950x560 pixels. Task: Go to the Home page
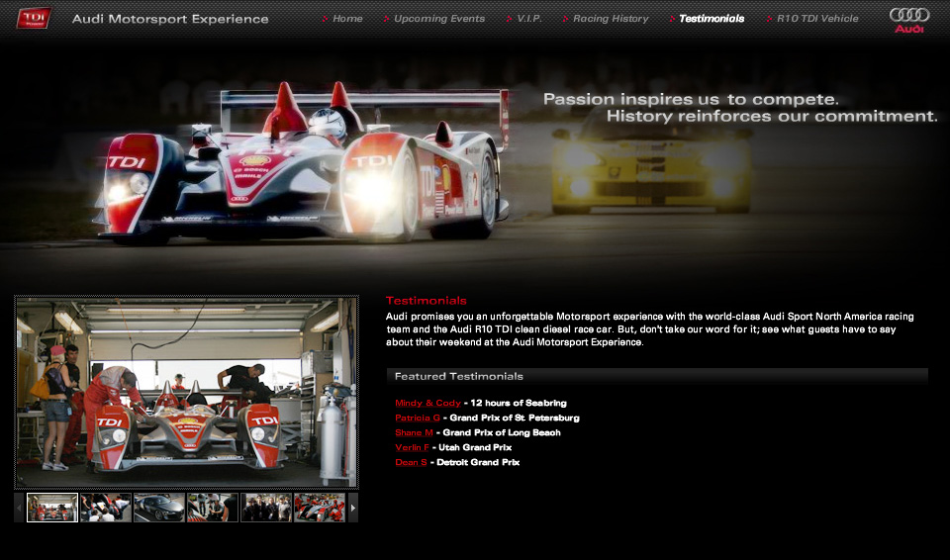click(x=346, y=19)
